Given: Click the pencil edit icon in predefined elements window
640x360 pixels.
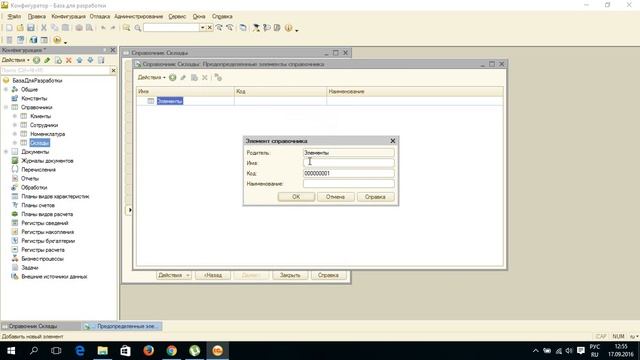Looking at the screenshot, I should point(183,77).
